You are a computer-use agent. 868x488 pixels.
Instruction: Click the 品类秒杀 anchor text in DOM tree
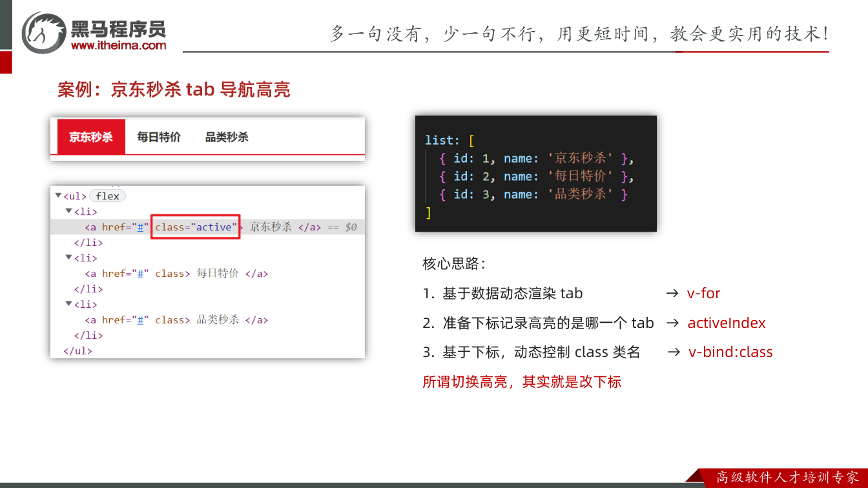click(218, 320)
